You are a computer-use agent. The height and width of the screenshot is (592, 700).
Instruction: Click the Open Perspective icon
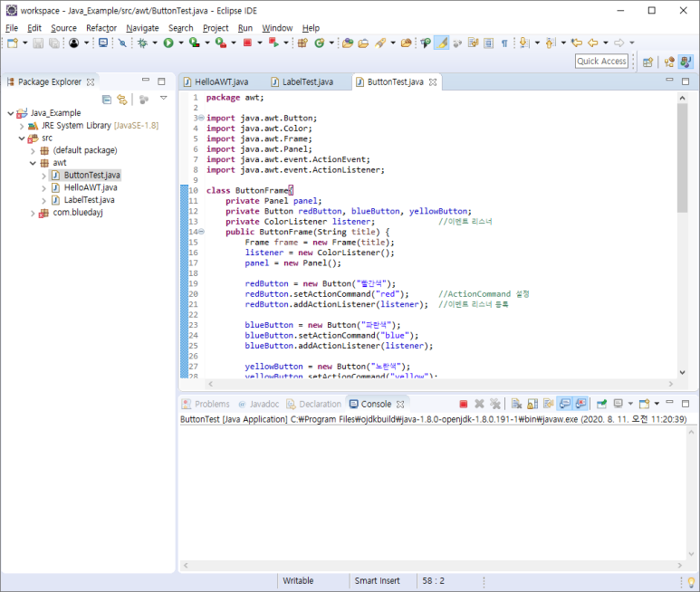pyautogui.click(x=647, y=62)
